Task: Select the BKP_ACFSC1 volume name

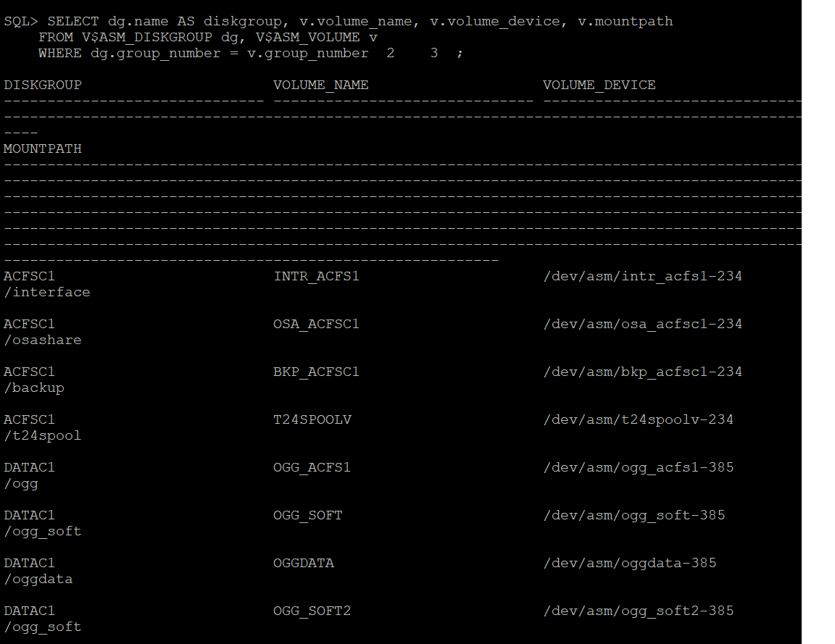Action: (316, 372)
